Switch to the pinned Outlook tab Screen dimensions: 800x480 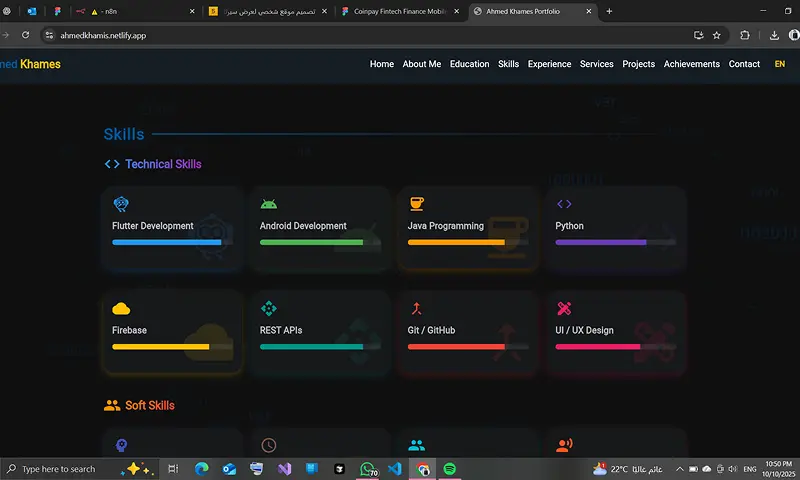pos(32,11)
